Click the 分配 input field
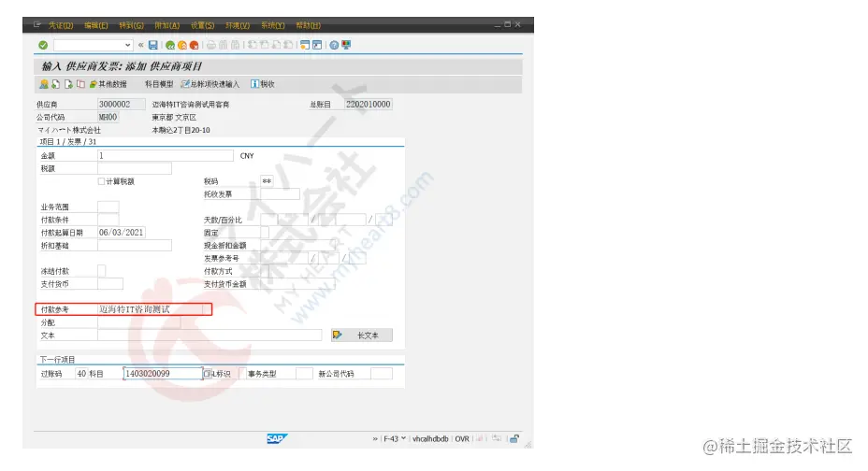Image resolution: width=868 pixels, height=471 pixels. click(139, 322)
